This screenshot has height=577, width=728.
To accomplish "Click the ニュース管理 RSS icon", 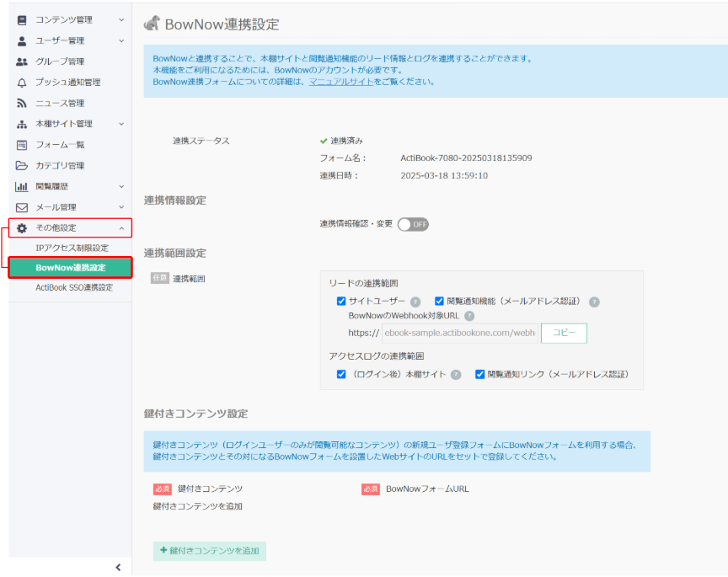I will [22, 103].
